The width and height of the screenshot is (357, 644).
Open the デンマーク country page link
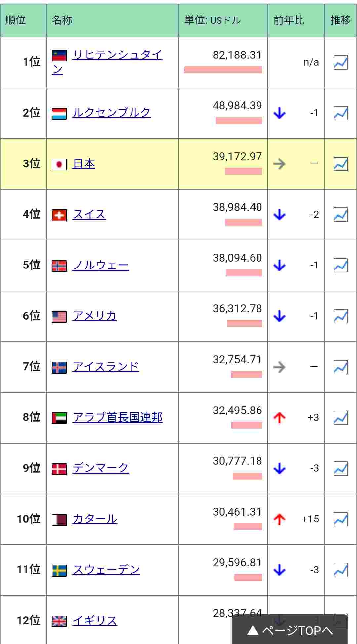(x=100, y=468)
